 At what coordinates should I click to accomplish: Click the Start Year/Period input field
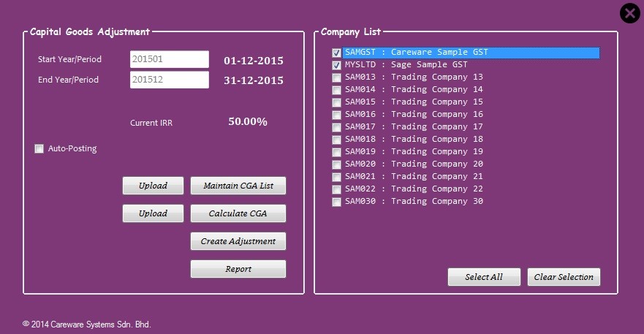pyautogui.click(x=170, y=59)
